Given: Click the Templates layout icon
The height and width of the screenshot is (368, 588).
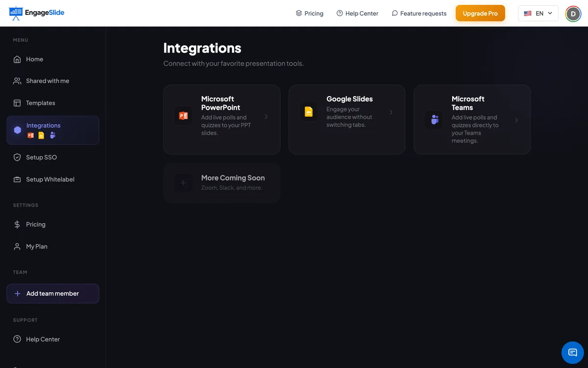Looking at the screenshot, I should tap(17, 103).
